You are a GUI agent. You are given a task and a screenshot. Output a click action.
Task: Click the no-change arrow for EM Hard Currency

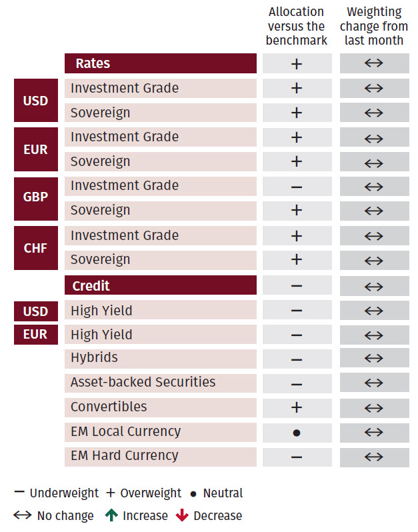pyautogui.click(x=374, y=457)
